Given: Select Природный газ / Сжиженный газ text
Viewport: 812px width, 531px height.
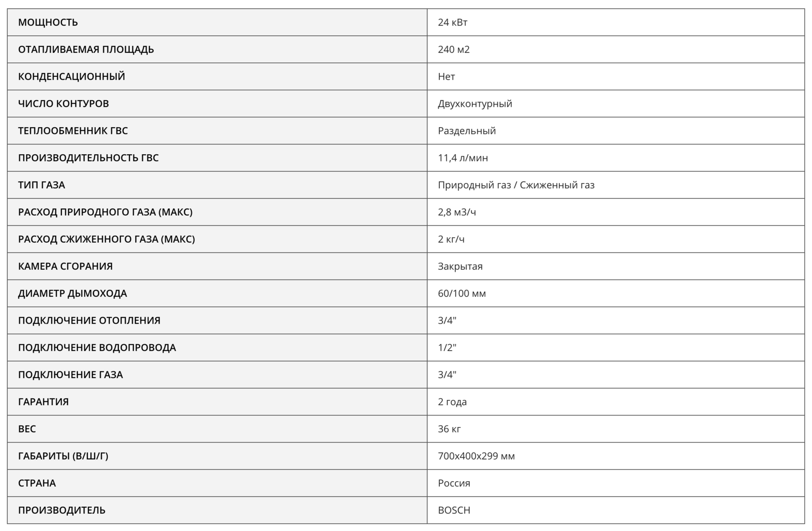Looking at the screenshot, I should click(x=516, y=185).
